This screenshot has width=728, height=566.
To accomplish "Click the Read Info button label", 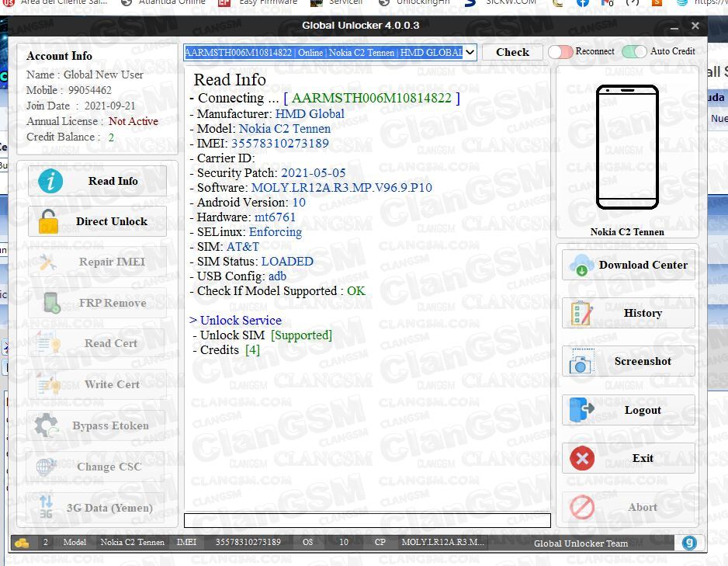I will 113,181.
